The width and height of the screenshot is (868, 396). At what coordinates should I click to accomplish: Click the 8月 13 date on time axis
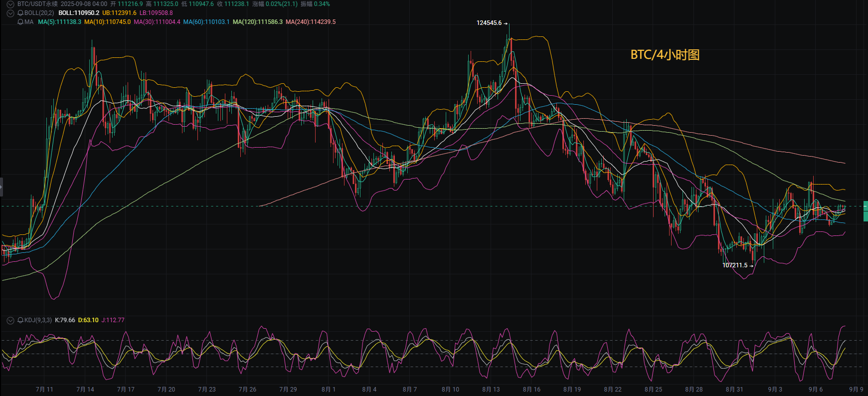click(491, 390)
